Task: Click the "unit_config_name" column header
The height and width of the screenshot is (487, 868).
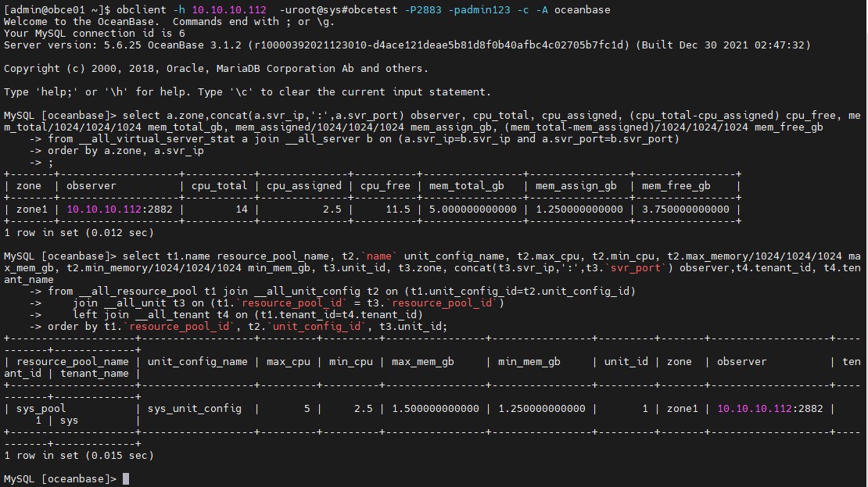Action: [x=198, y=362]
